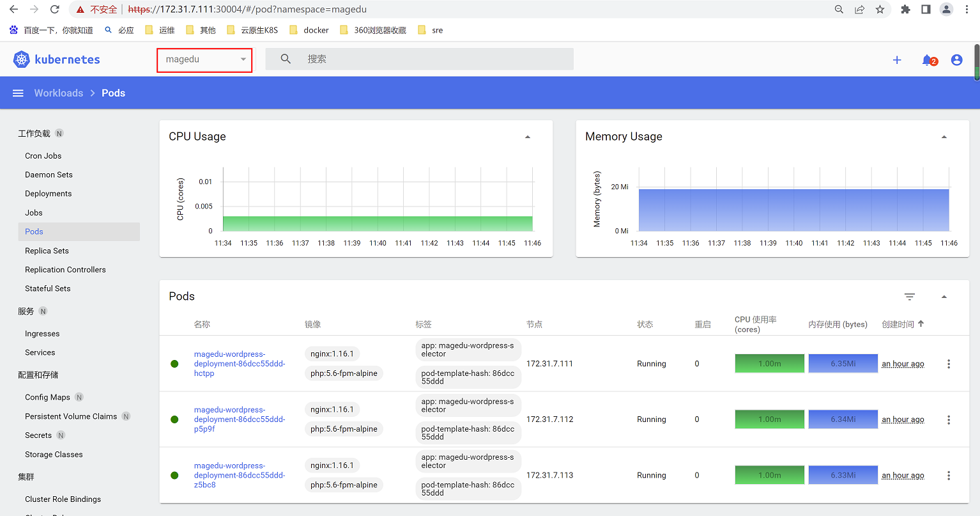Screen dimensions: 980x516
Task: Collapse the Pods list card
Action: pyautogui.click(x=944, y=297)
